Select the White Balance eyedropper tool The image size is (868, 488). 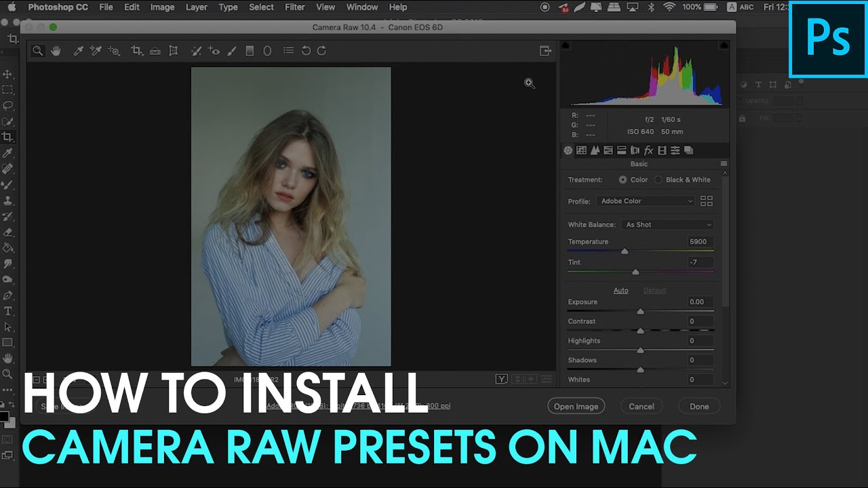78,51
